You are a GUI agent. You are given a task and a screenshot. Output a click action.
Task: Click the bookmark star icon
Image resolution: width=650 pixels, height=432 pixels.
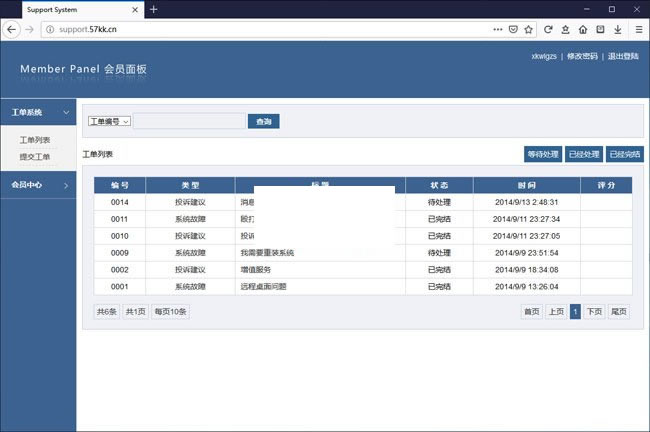pyautogui.click(x=526, y=29)
